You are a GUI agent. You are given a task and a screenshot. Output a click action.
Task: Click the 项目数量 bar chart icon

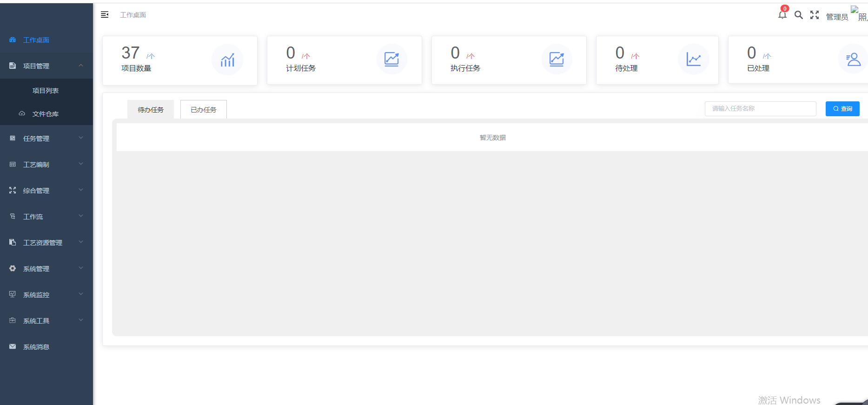point(227,60)
